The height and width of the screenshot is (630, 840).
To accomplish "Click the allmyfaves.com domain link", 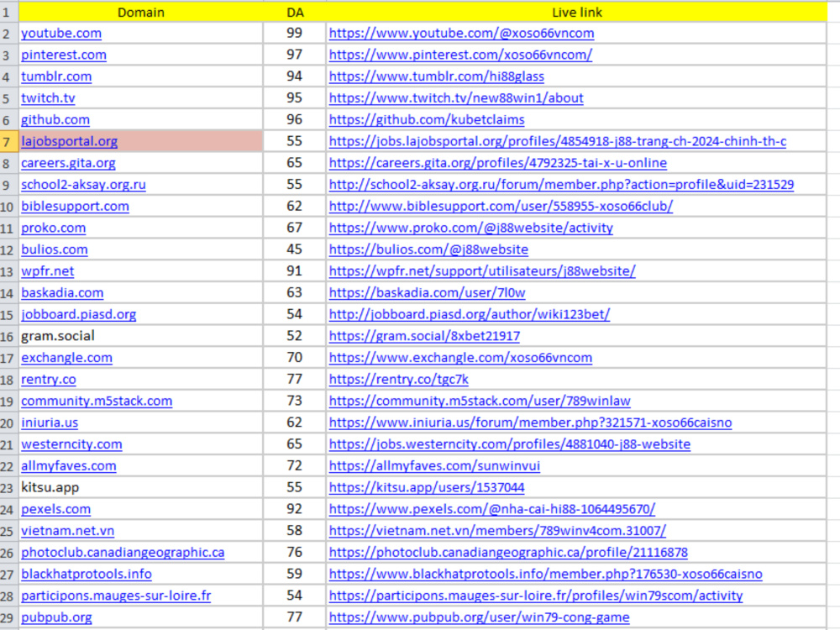I will [69, 466].
